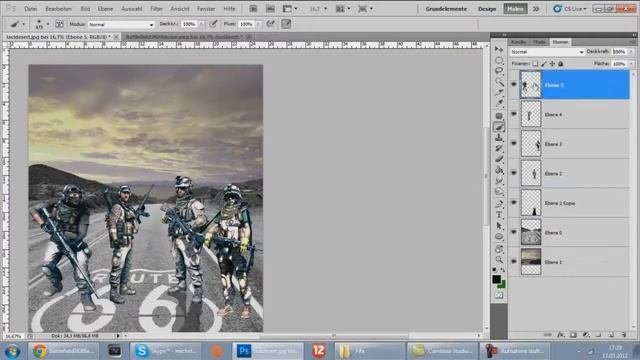Open the brush Modus dropdown
Image resolution: width=640 pixels, height=360 pixels.
click(121, 24)
